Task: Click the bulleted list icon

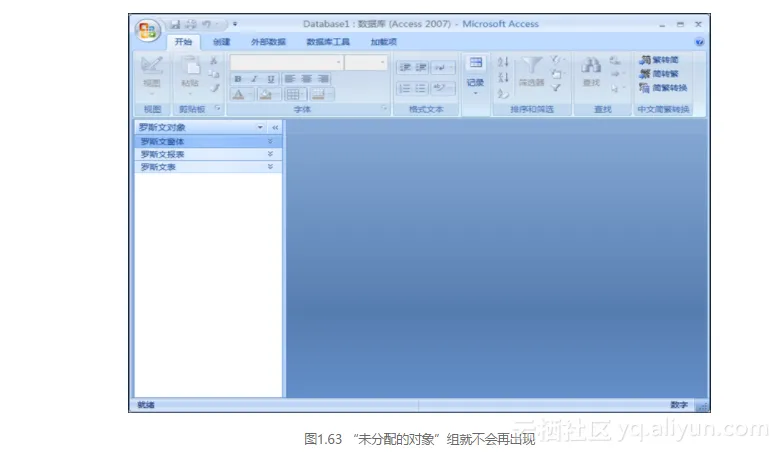Action: click(x=421, y=89)
